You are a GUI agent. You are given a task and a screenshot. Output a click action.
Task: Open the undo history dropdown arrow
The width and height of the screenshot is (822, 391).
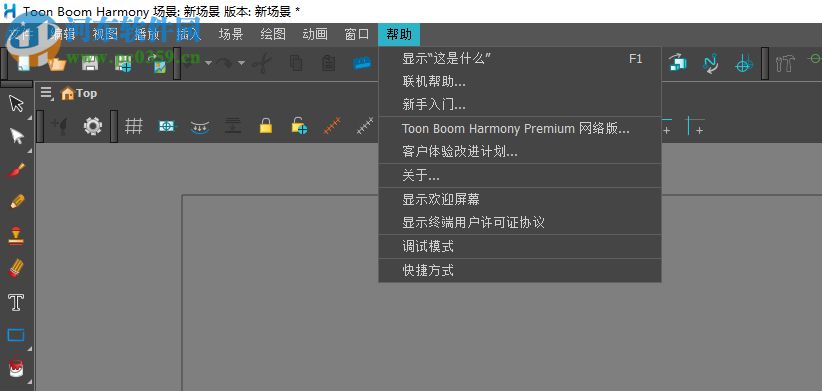(x=208, y=63)
